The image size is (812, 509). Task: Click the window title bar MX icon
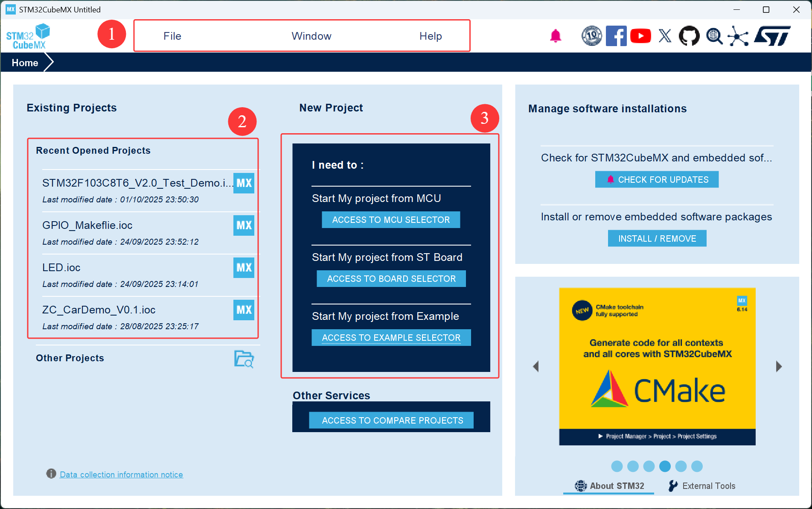(x=11, y=9)
